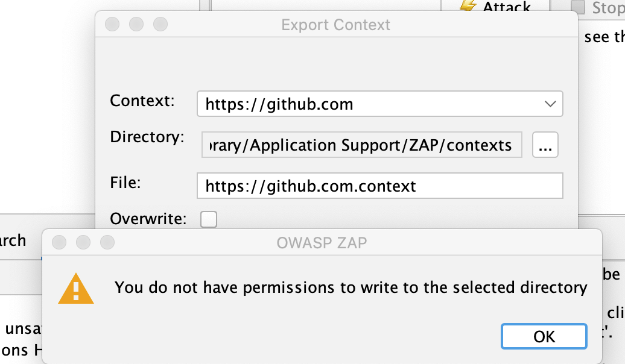Click the yellow minimize button on OWASP ZAP dialog

point(84,242)
